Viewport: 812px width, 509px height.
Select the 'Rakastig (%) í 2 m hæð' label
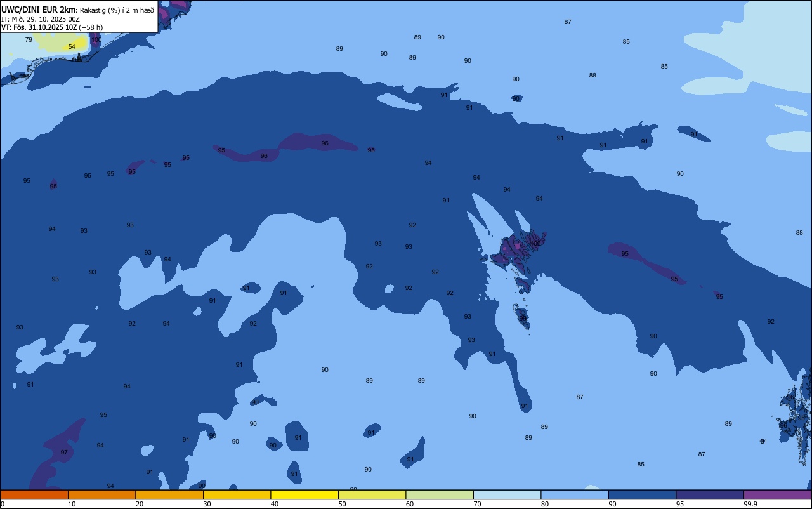pyautogui.click(x=117, y=10)
